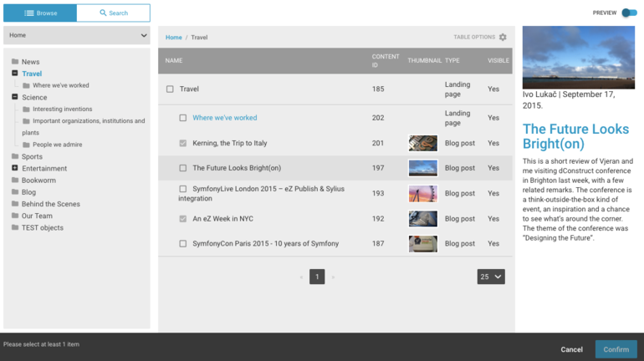Go to next page arrow
The image size is (644, 361).
click(333, 277)
